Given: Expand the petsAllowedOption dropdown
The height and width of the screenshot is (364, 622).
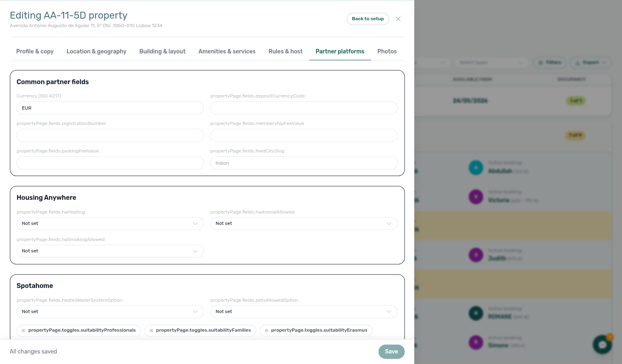Looking at the screenshot, I should tap(304, 312).
